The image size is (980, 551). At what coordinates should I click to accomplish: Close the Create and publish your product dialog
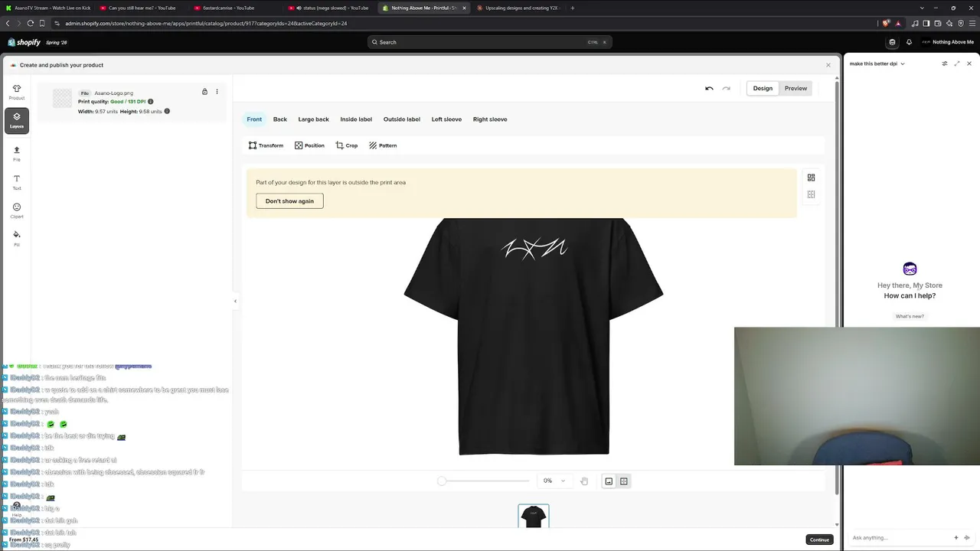(828, 65)
